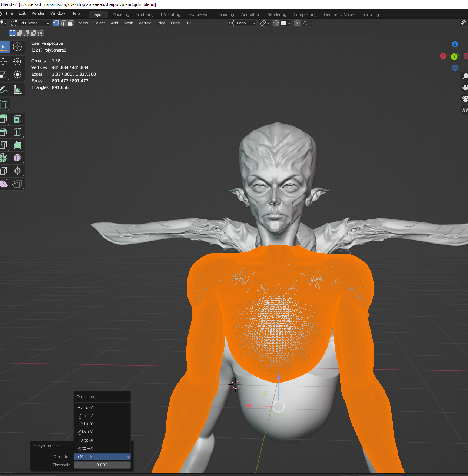This screenshot has height=476, width=468.
Task: Switch to face select mode
Action: pyautogui.click(x=70, y=23)
